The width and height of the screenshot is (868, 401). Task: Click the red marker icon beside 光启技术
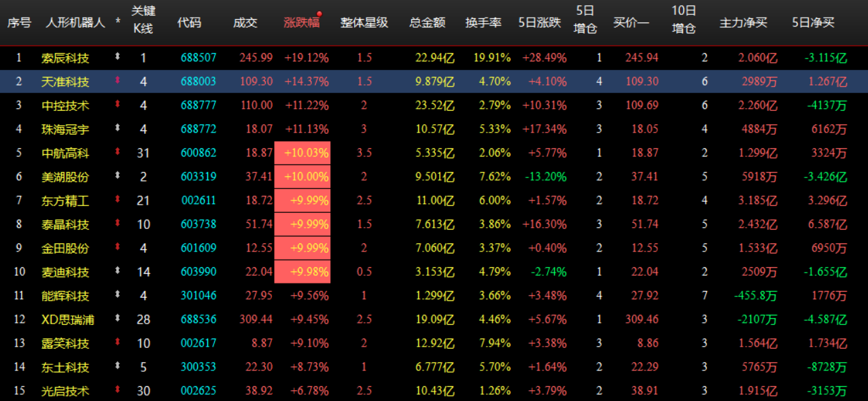coord(118,390)
